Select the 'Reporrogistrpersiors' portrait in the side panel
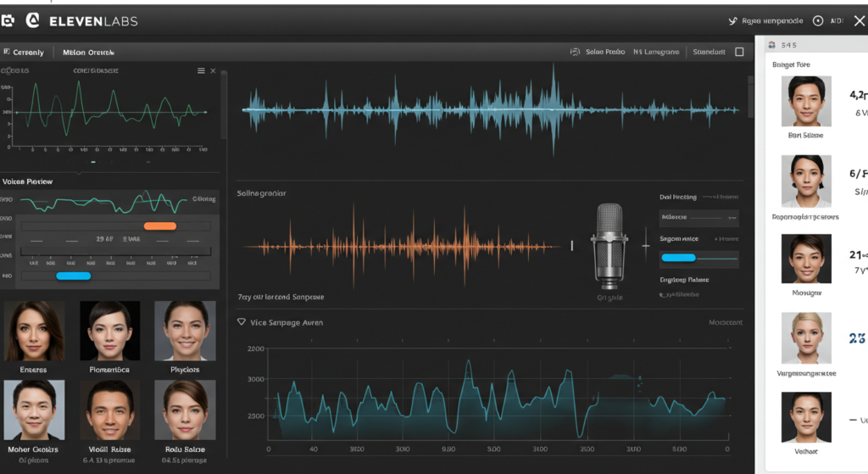Image resolution: width=868 pixels, height=474 pixels. pos(806,181)
